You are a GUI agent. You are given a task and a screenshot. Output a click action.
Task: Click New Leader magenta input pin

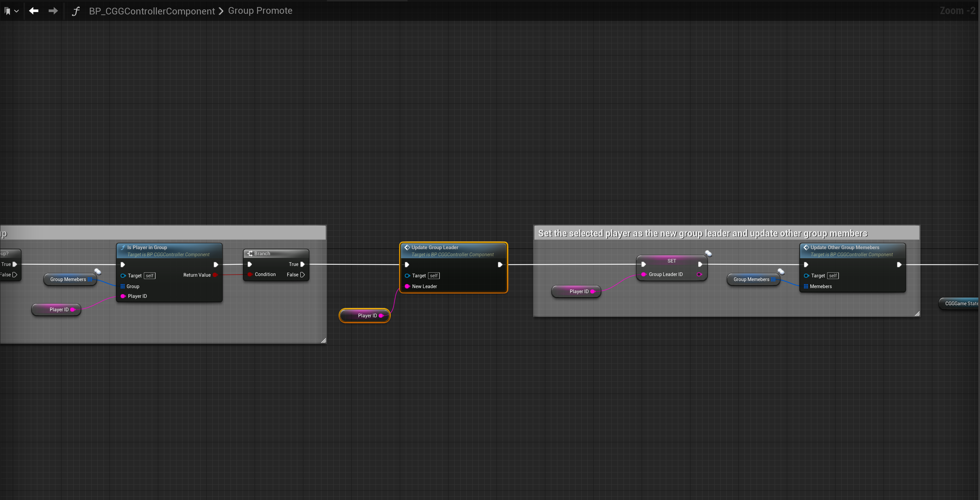click(407, 286)
